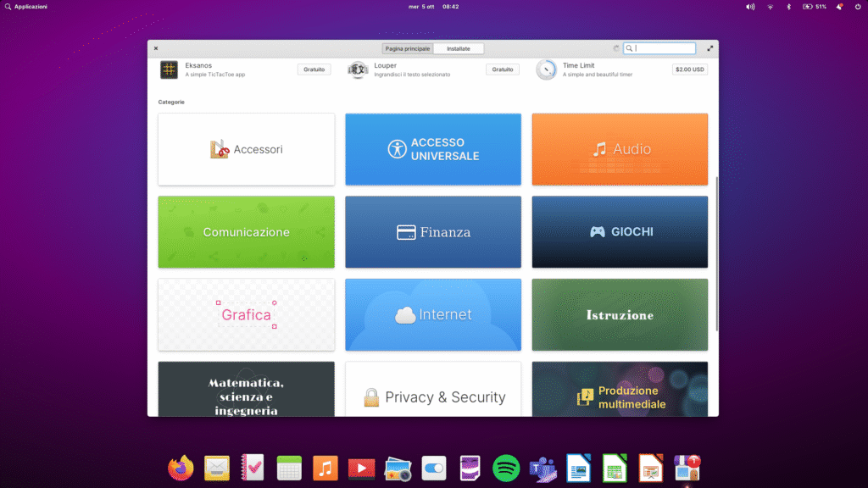The width and height of the screenshot is (868, 488).
Task: Open the Music app in dock
Action: coord(325,468)
